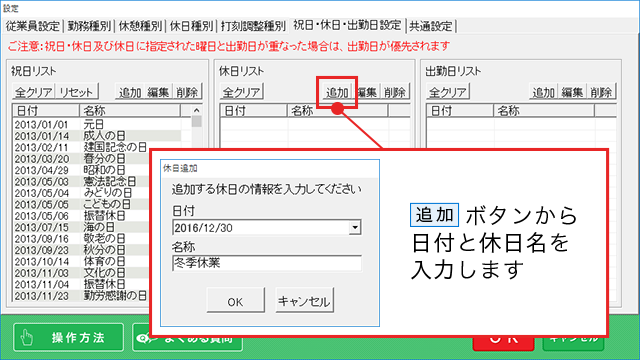The height and width of the screenshot is (360, 640).
Task: Open the date dropdown arrow in 休日追加
Action: pyautogui.click(x=355, y=227)
